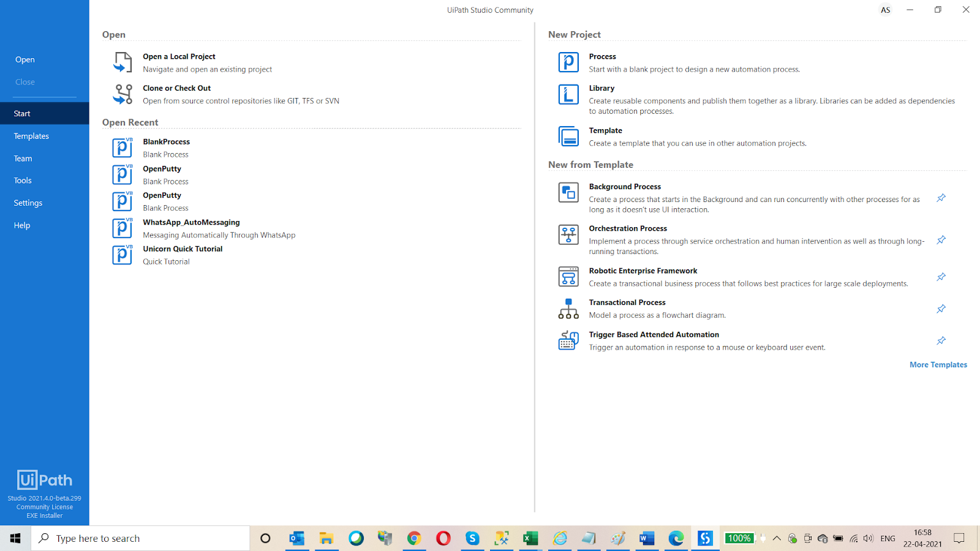Select the Transactional Process title

point(627,302)
